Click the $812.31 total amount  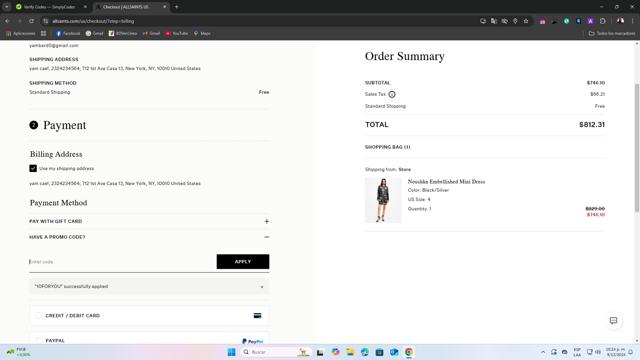coord(592,124)
